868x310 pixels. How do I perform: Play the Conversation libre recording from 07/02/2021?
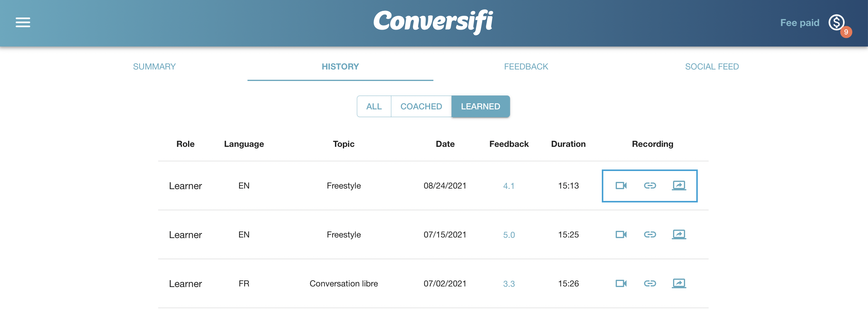point(621,283)
